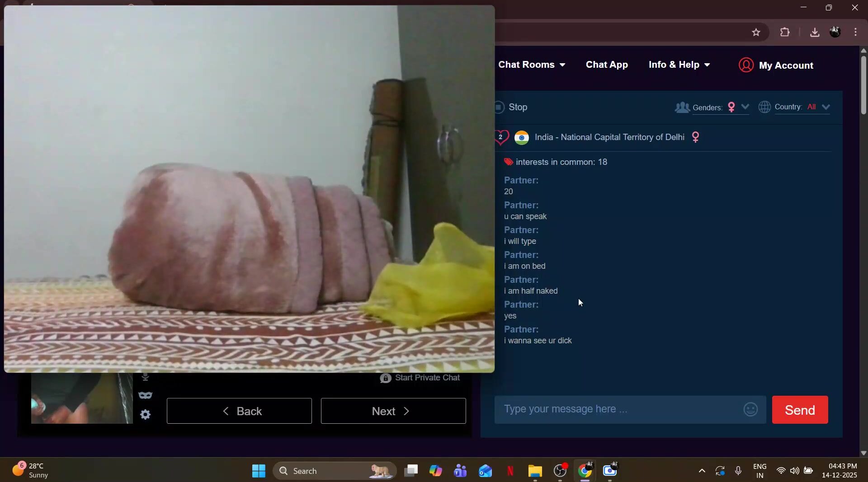Open the browser extensions puzzle icon

tap(785, 33)
